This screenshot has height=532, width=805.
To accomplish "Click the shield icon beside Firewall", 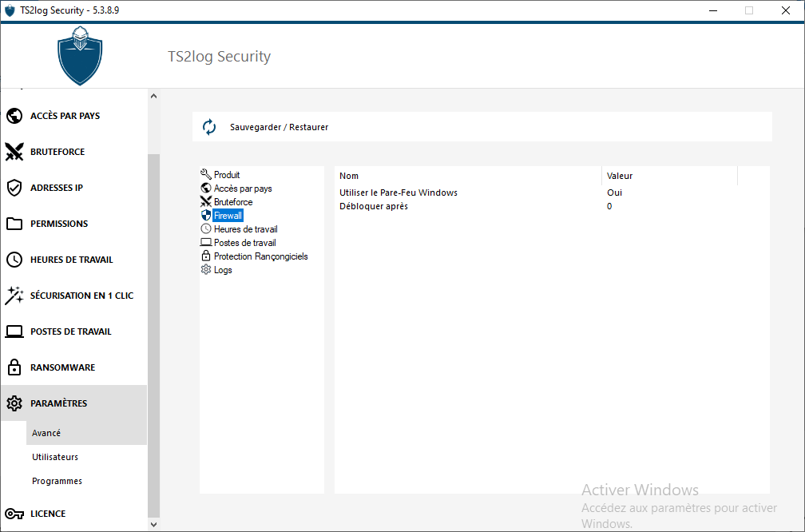I will [x=206, y=215].
